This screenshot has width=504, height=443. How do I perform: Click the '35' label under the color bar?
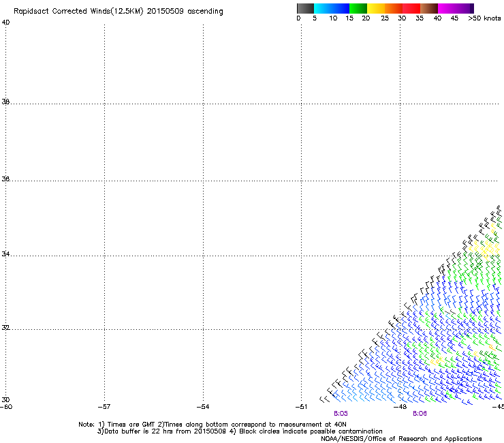[420, 18]
